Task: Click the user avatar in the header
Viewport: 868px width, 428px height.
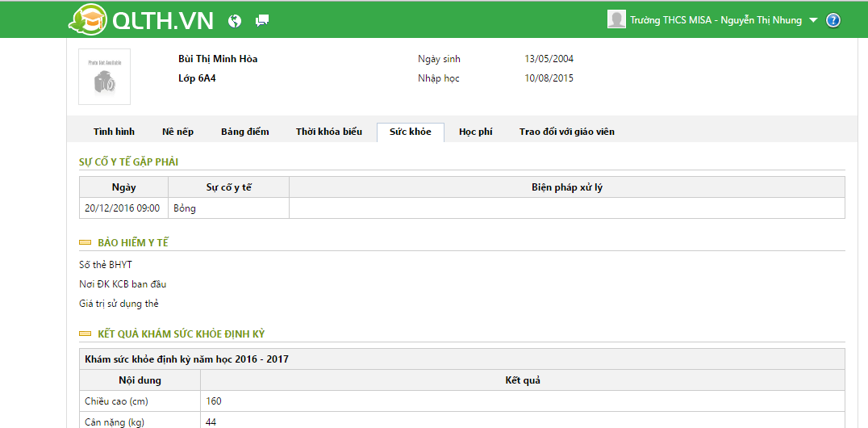Action: [x=616, y=19]
